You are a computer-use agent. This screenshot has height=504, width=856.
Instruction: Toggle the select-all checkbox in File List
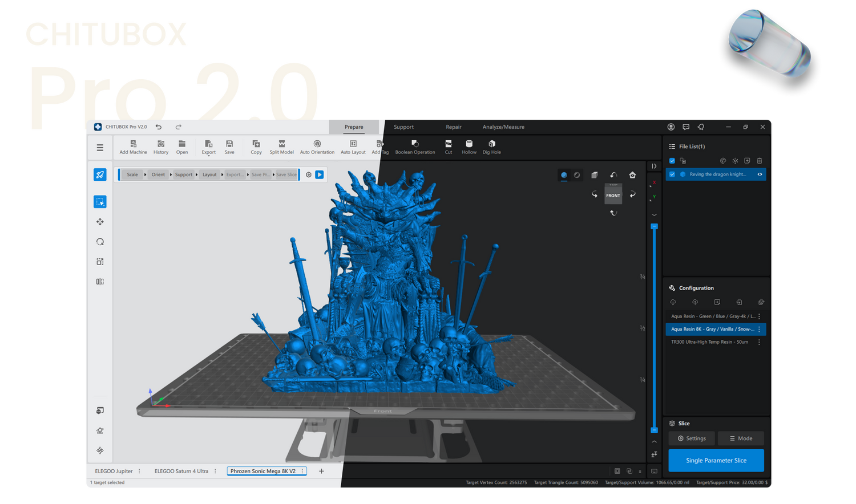tap(672, 161)
